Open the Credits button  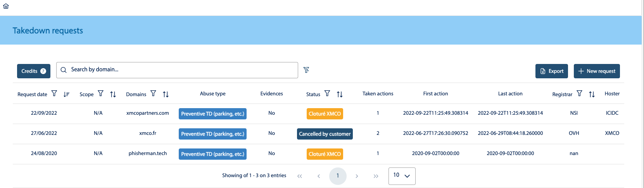click(x=34, y=71)
